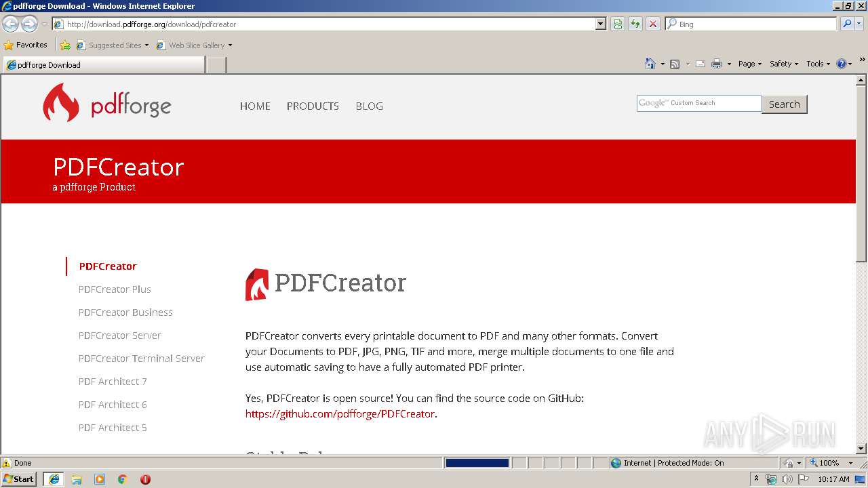Click the Read Mail envelope icon
This screenshot has height=488, width=868.
tap(701, 64)
